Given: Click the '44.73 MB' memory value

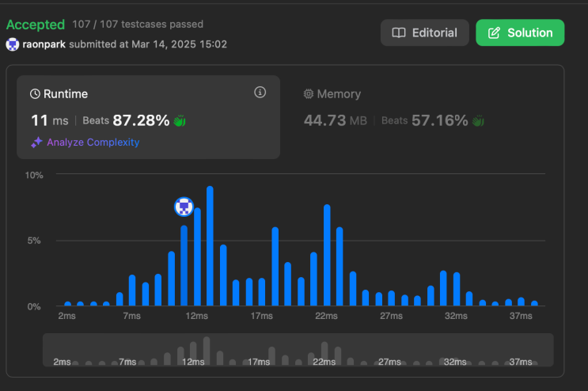Looking at the screenshot, I should pos(336,120).
